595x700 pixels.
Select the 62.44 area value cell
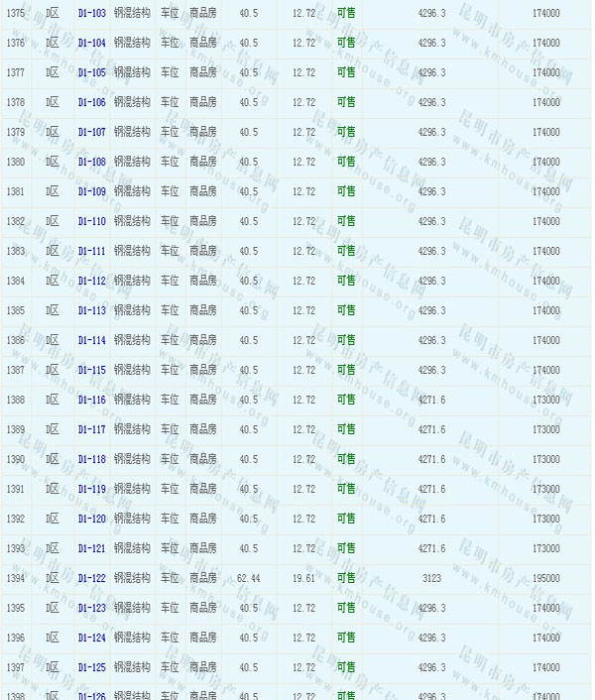coord(249,579)
